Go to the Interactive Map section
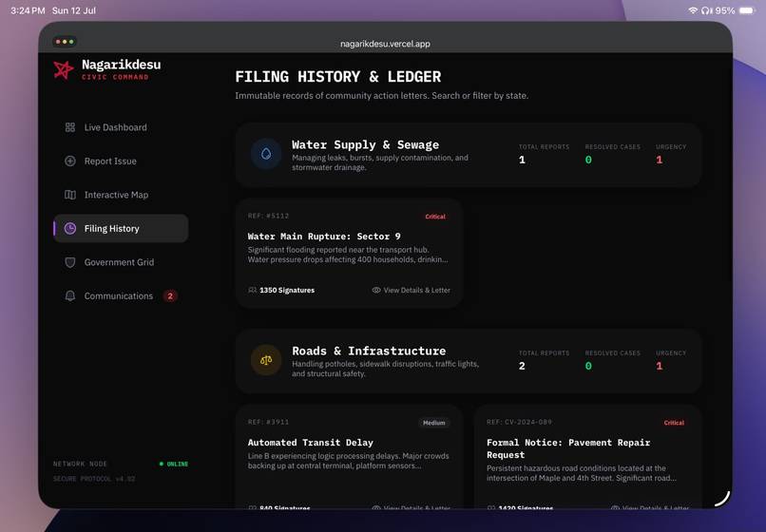 (x=121, y=195)
